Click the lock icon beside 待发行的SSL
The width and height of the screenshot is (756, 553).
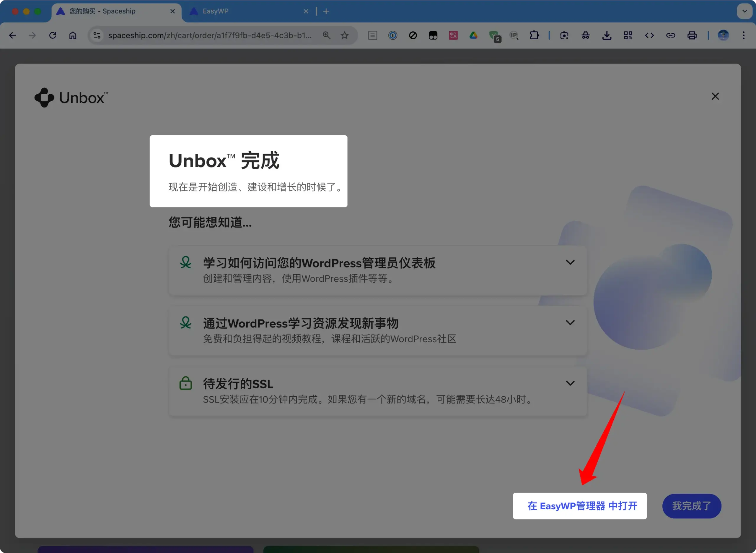[185, 383]
